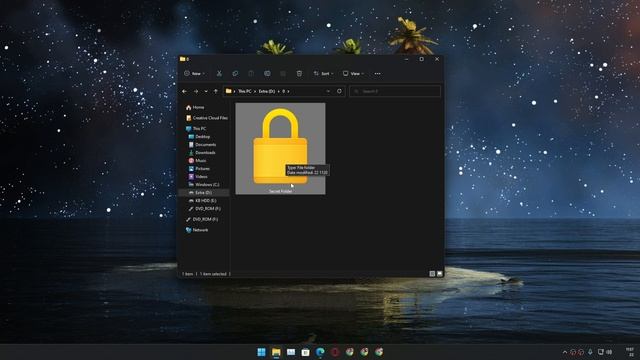Open Opera browser from taskbar
Screen dimensions: 640x360
pyautogui.click(x=335, y=352)
